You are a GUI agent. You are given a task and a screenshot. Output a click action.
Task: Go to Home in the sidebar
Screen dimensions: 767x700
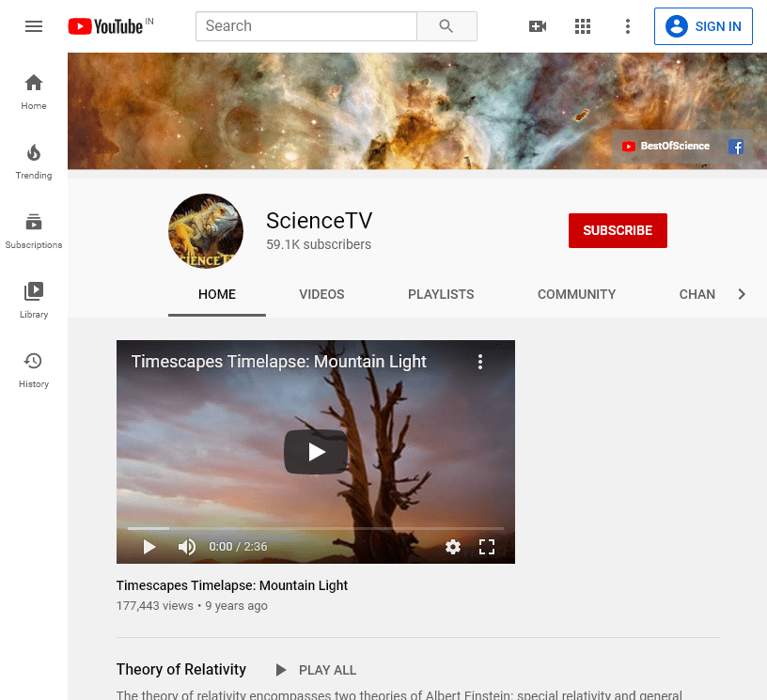[34, 92]
